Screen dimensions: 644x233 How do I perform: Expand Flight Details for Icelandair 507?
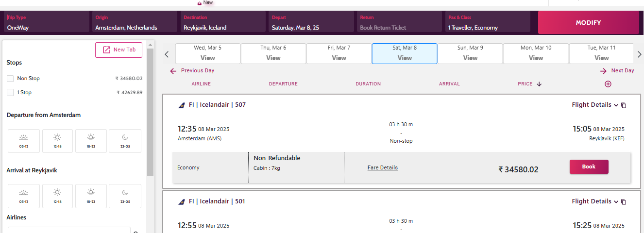tap(595, 105)
